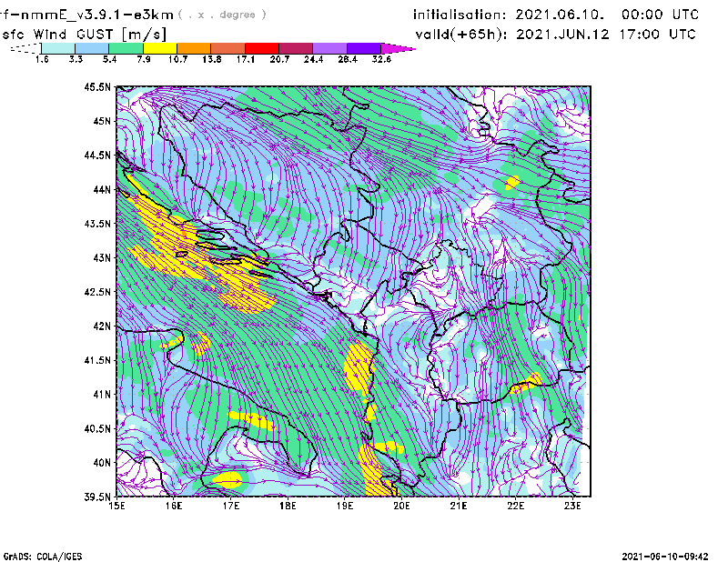Image resolution: width=728 pixels, height=562 pixels.
Task: Click the dashed white start of the legend
Action: coord(26,48)
